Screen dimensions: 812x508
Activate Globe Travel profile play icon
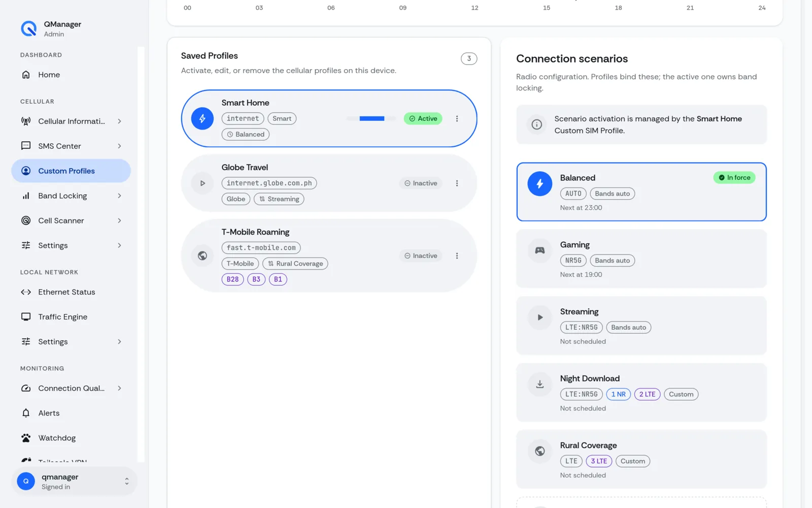pos(202,183)
